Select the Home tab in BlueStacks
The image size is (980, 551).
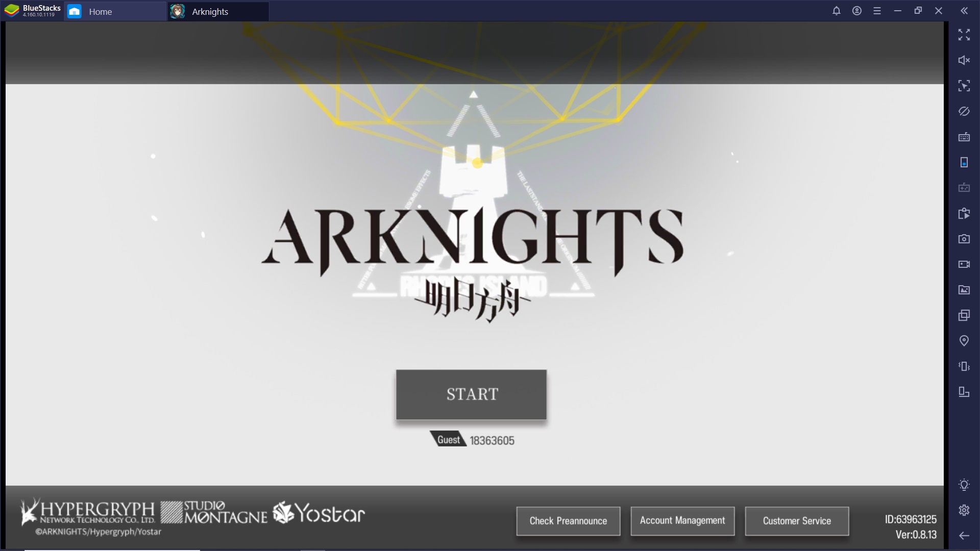point(100,11)
